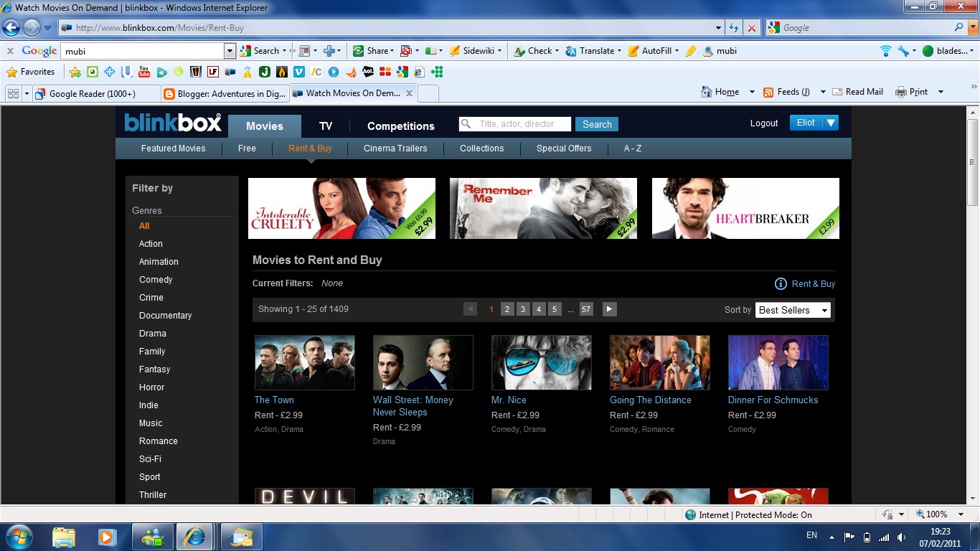This screenshot has height=551, width=980.
Task: Click the stop button beside address bar
Action: coord(751,27)
